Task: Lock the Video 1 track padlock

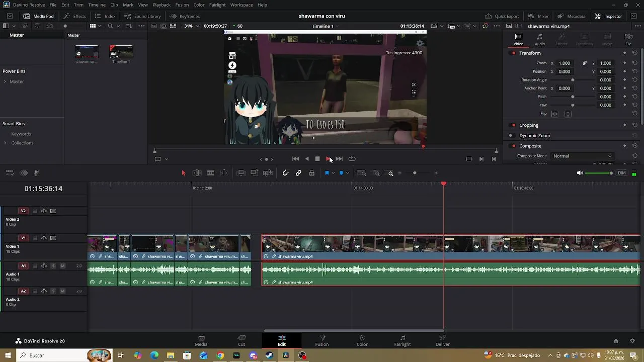Action: pos(35,238)
